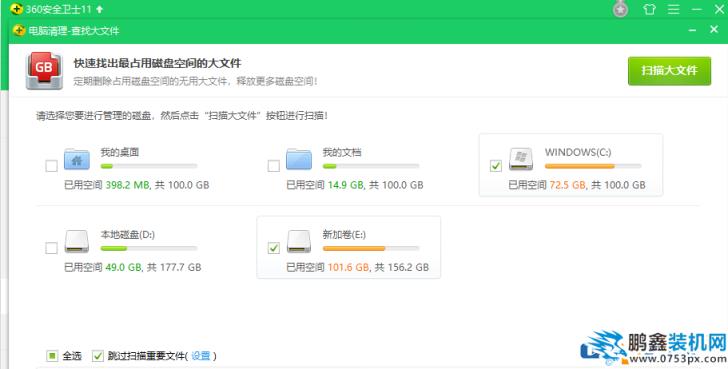Tick the 我的文档 checkbox
The image size is (728, 369).
[273, 166]
